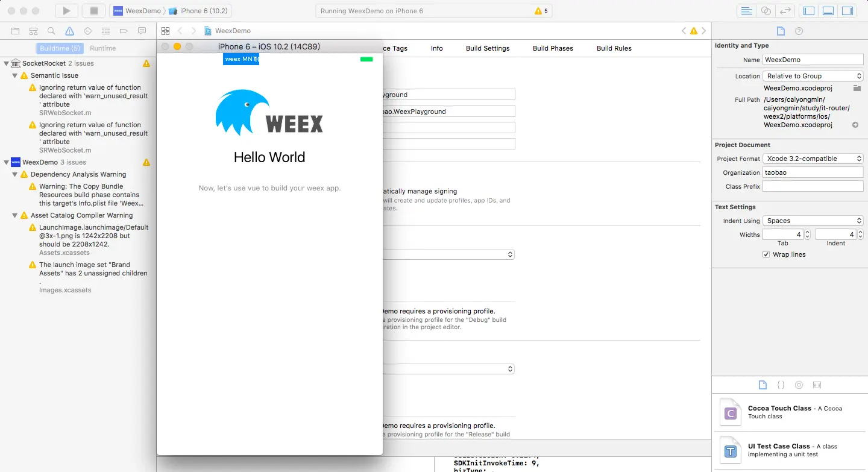Show the object library
Viewport: 868px width, 472px height.
(x=799, y=385)
